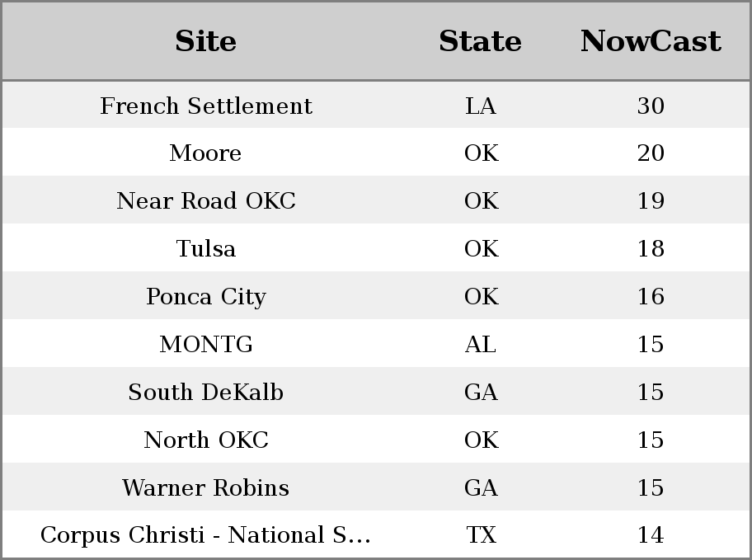Open the North OKC site entry
This screenshot has height=560, width=752.
pyautogui.click(x=206, y=440)
